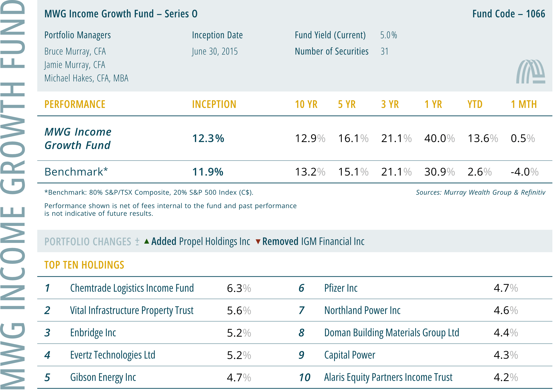The width and height of the screenshot is (556, 392).
Task: Click the INCEPTION column header
Action: [214, 104]
